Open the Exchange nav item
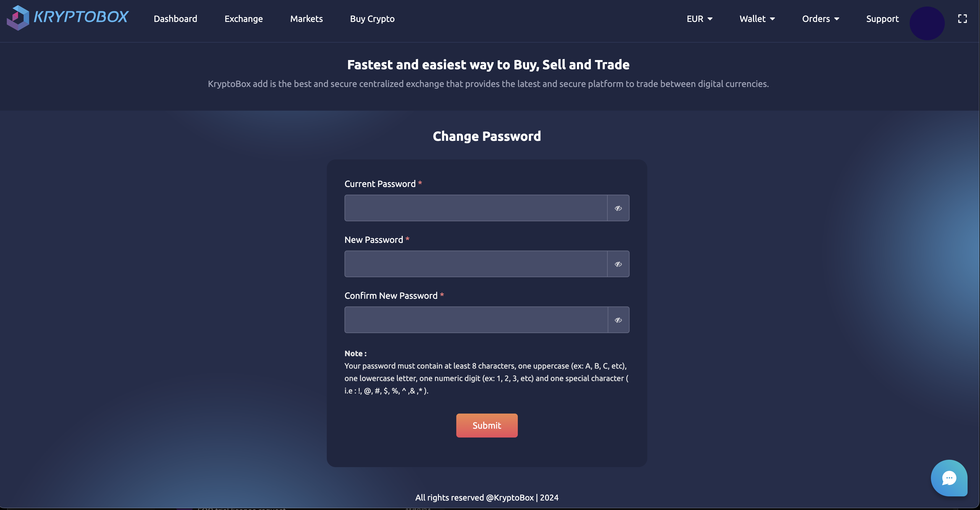Viewport: 980px width, 510px height. [243, 19]
